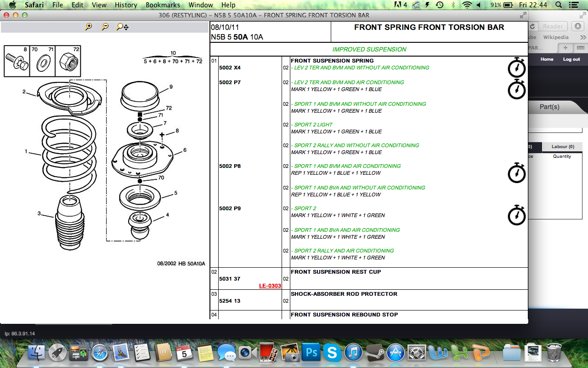Click part number 5002 P7
Viewport: 588px width, 368px height.
coord(230,82)
